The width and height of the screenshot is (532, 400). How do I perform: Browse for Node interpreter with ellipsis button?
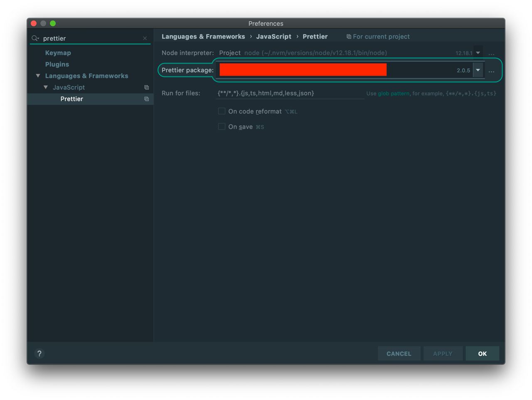491,53
